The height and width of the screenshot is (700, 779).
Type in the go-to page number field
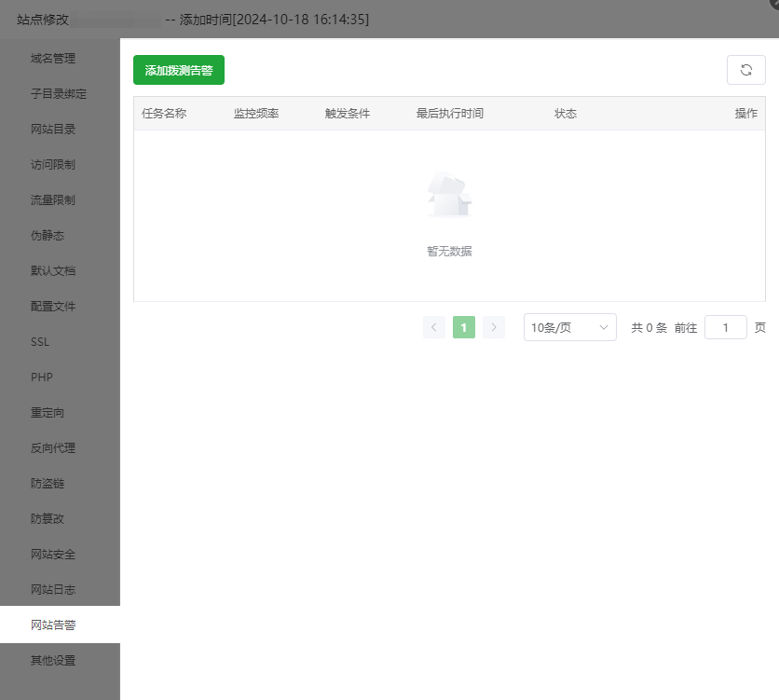coord(725,327)
